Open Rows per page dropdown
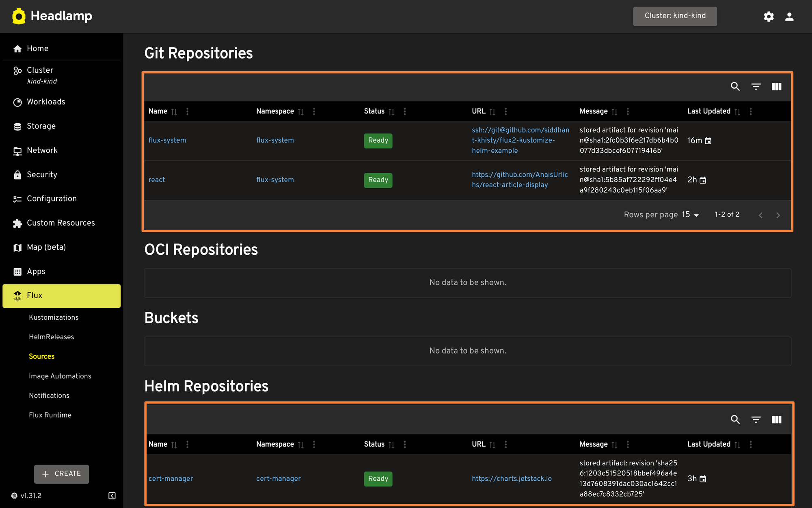This screenshot has width=812, height=508. coord(691,215)
